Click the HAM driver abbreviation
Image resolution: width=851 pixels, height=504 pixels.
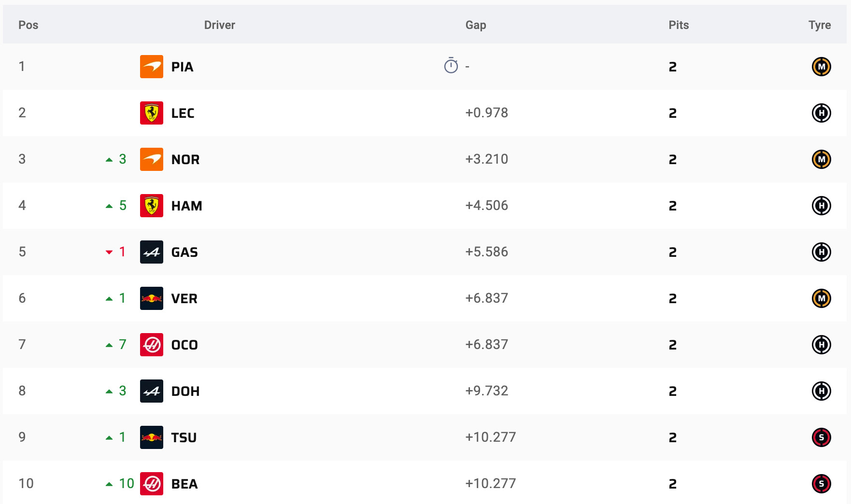(x=187, y=206)
